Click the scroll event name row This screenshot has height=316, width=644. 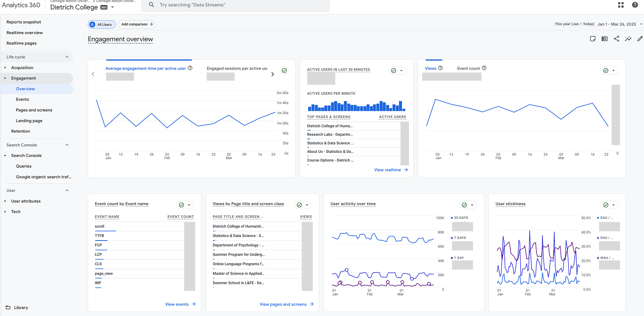pyautogui.click(x=145, y=227)
